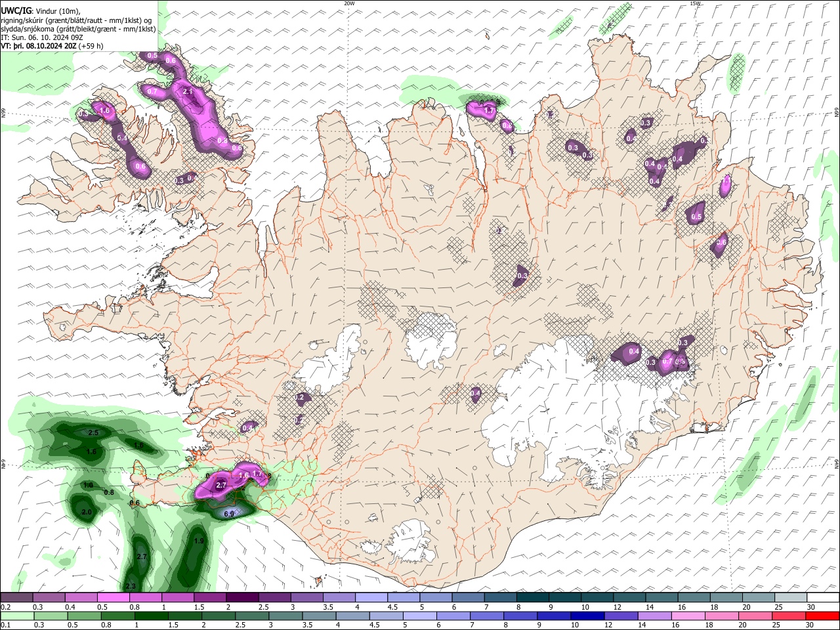
Task: Click the 'slydda/snjókoma' legend description line
Action: click(78, 30)
